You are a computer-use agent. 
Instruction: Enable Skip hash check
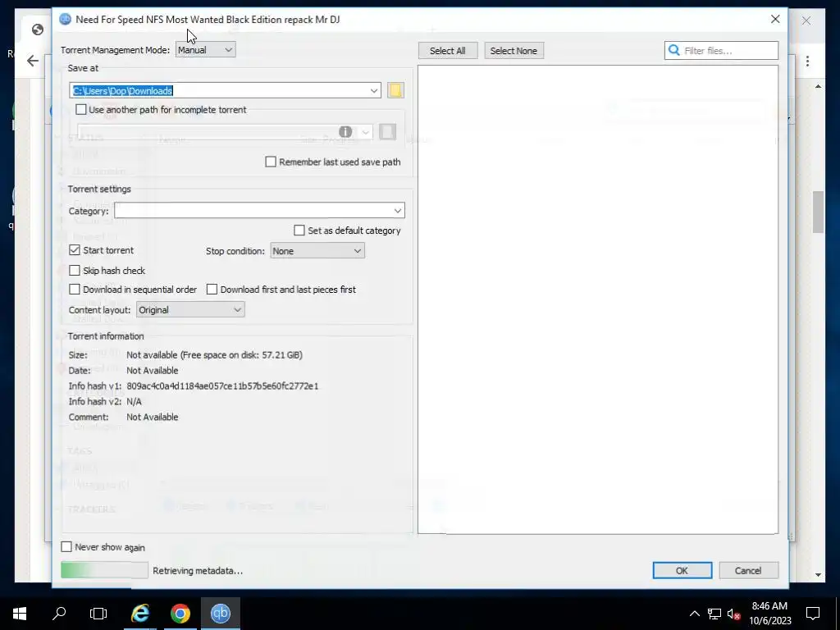click(x=75, y=271)
